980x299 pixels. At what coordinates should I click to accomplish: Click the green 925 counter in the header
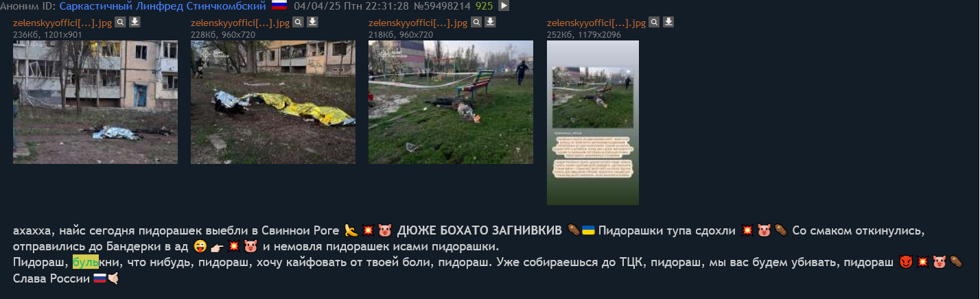coord(484,5)
